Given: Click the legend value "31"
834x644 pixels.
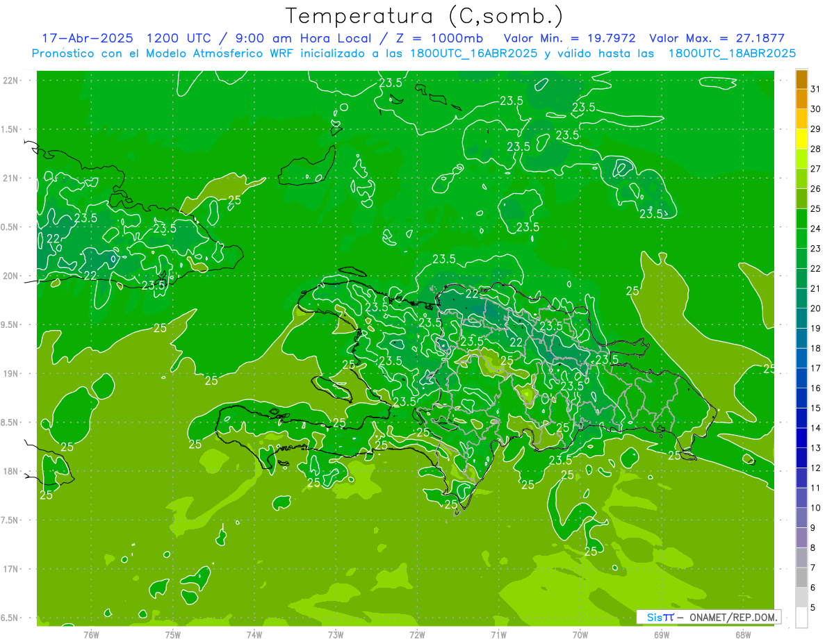Looking at the screenshot, I should point(815,89).
